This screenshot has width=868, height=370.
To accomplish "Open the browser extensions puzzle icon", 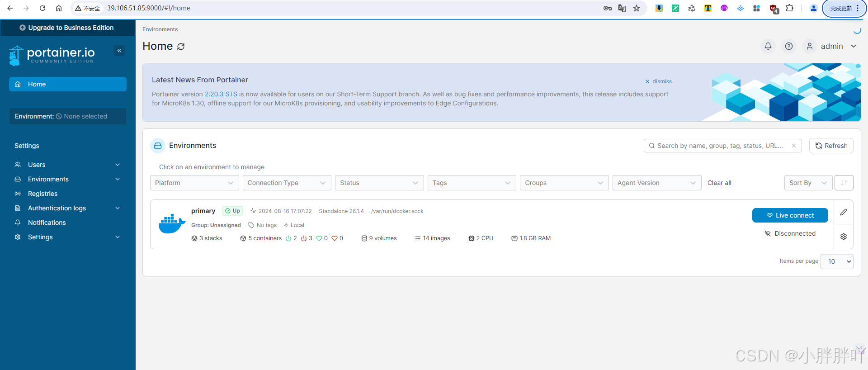I will point(790,8).
